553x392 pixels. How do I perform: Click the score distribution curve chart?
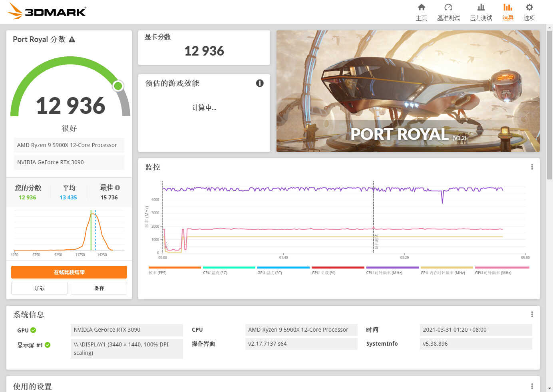coord(69,233)
